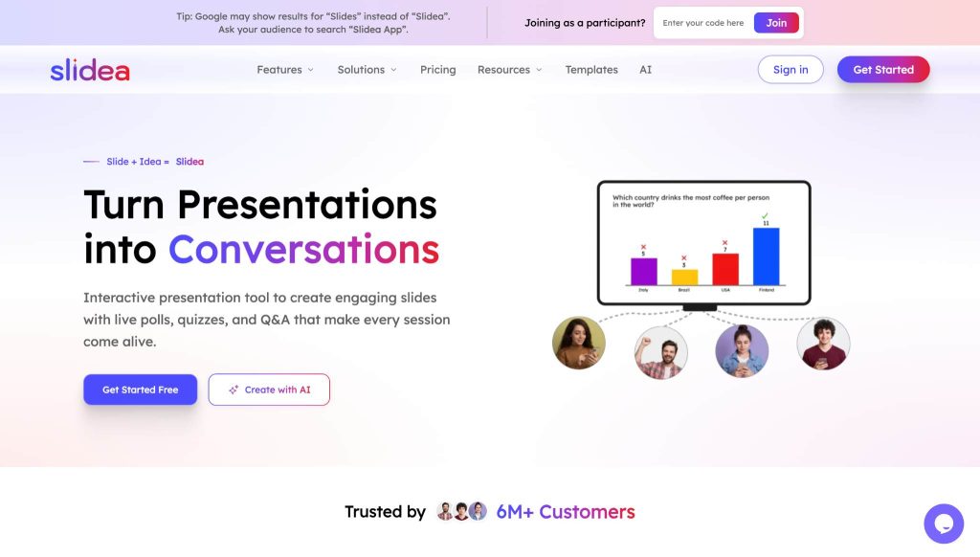
Task: Open the Templates page
Action: tap(591, 70)
